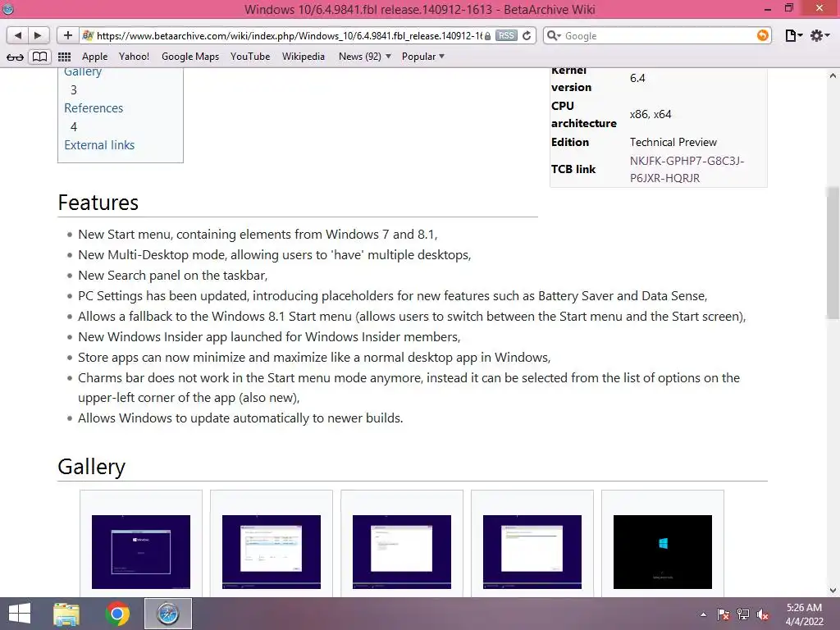This screenshot has width=840, height=630.
Task: Click 'New Multi-Desktop mode' bullet text
Action: click(x=274, y=255)
